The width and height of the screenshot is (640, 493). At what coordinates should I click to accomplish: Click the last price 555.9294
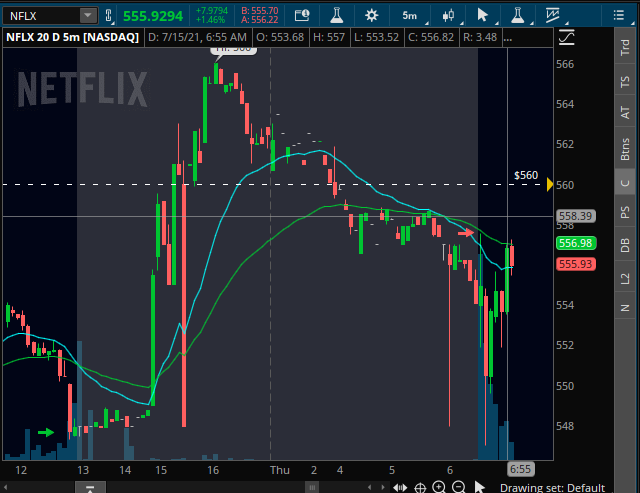(153, 16)
